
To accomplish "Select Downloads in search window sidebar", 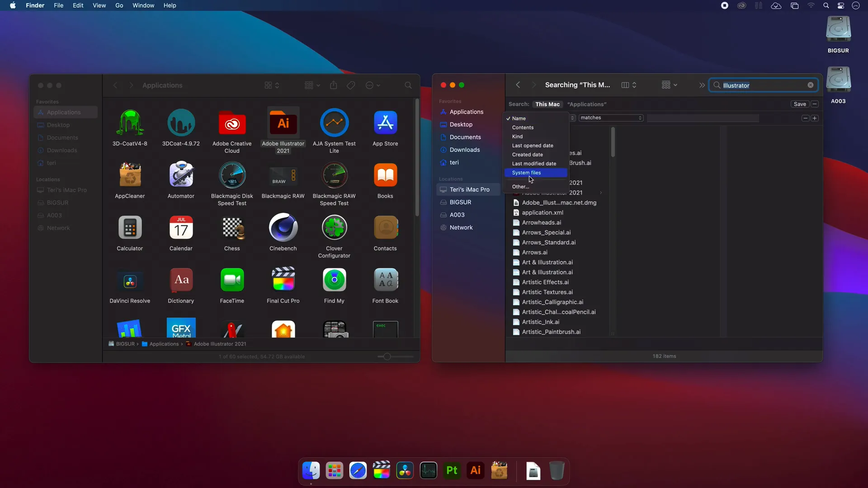I will [x=469, y=150].
